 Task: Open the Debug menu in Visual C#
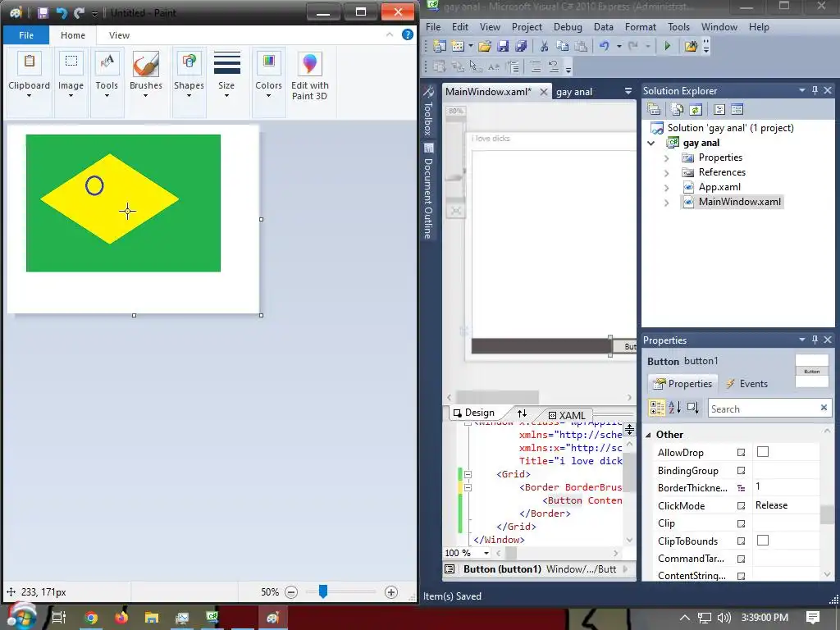tap(568, 27)
